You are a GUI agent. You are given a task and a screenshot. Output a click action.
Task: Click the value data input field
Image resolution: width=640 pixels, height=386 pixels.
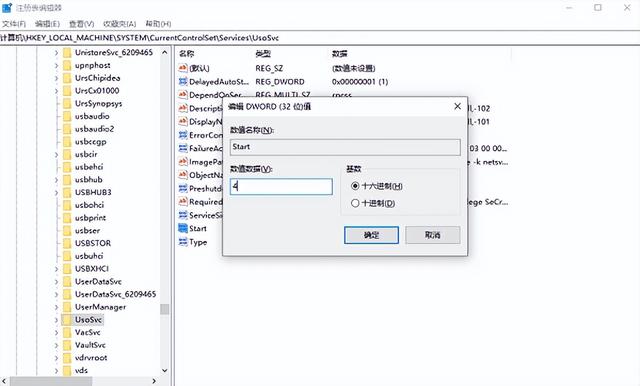[281, 187]
